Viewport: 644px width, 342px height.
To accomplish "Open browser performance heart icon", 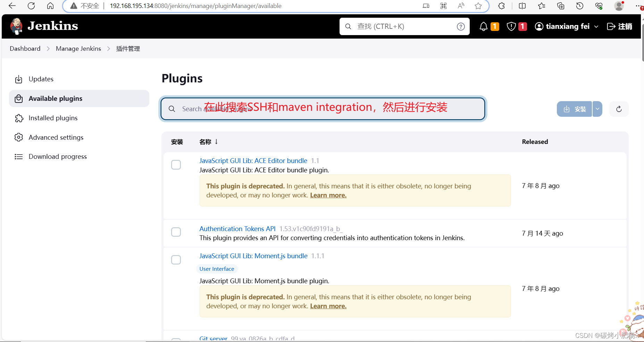I will 599,6.
